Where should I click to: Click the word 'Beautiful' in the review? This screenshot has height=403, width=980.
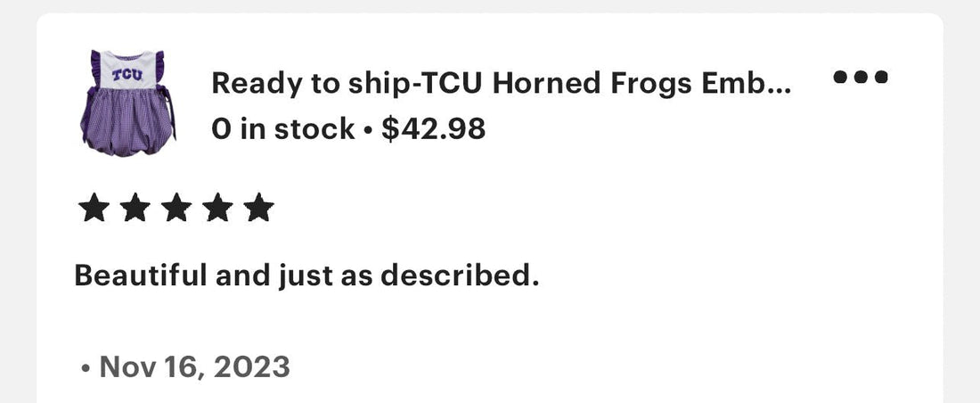pos(141,274)
